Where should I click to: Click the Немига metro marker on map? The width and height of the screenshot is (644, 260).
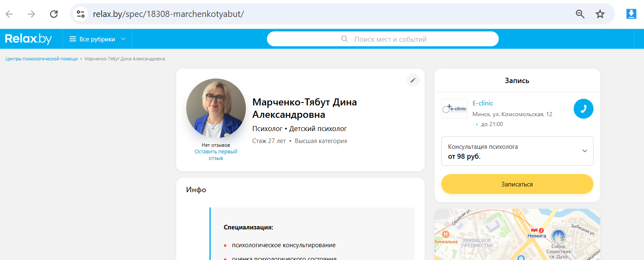coord(536,232)
